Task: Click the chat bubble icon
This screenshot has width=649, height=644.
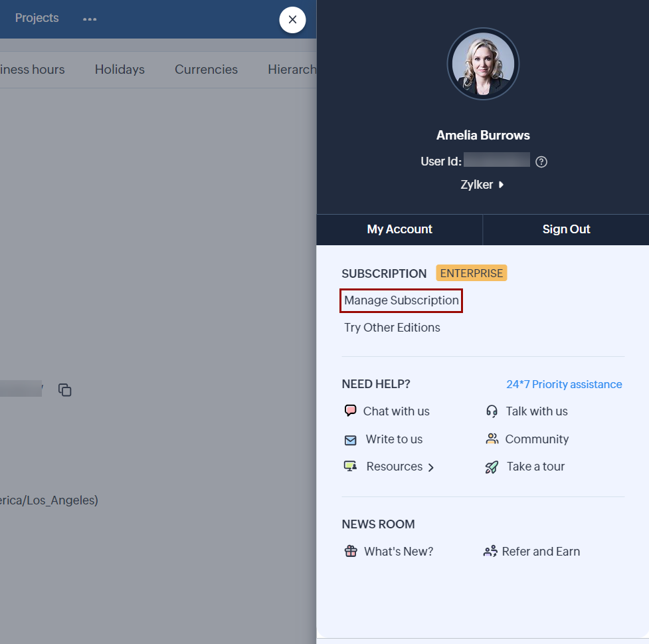Action: (350, 411)
